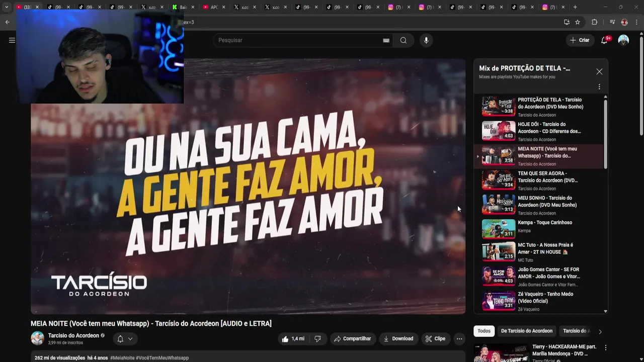Viewport: 644px width, 362px height.
Task: Play MC Tuto A Nossa Praia é Amar
Action: [x=538, y=253]
